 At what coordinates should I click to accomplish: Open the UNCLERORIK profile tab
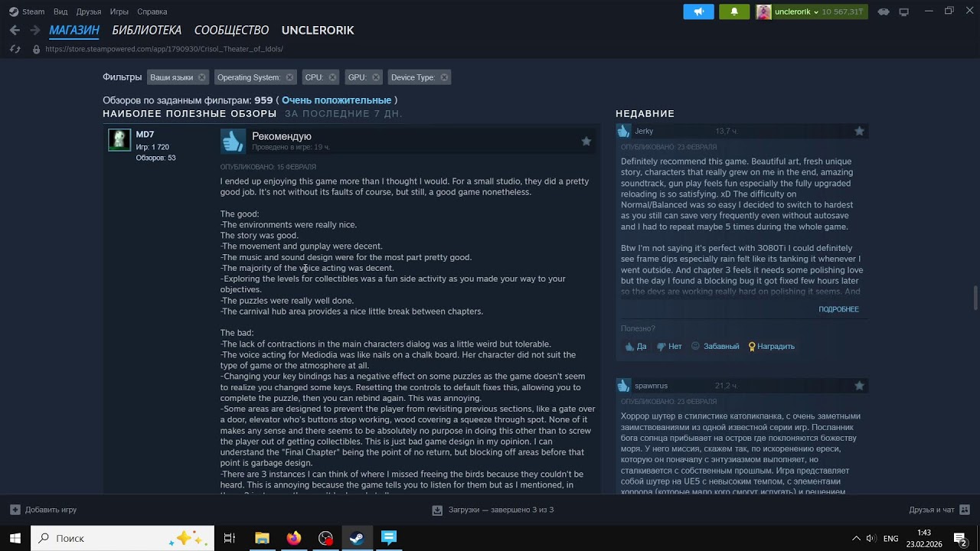point(318,30)
